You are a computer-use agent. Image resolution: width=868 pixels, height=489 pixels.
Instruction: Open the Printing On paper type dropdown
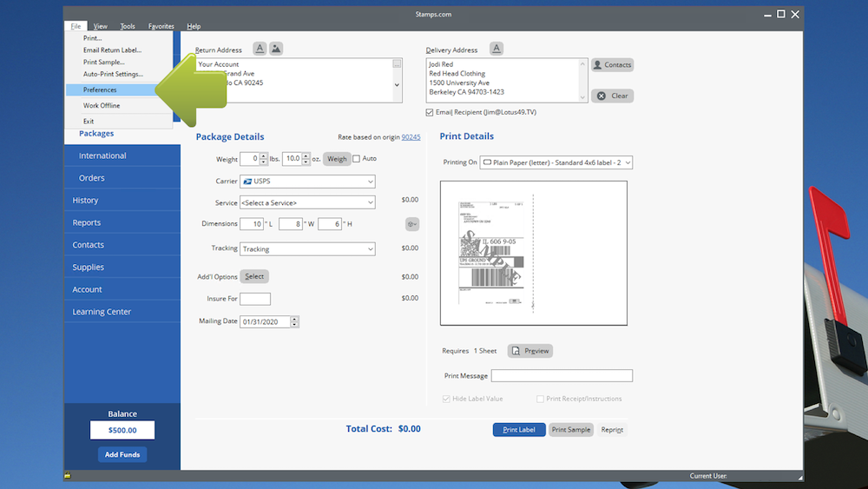[x=556, y=162]
